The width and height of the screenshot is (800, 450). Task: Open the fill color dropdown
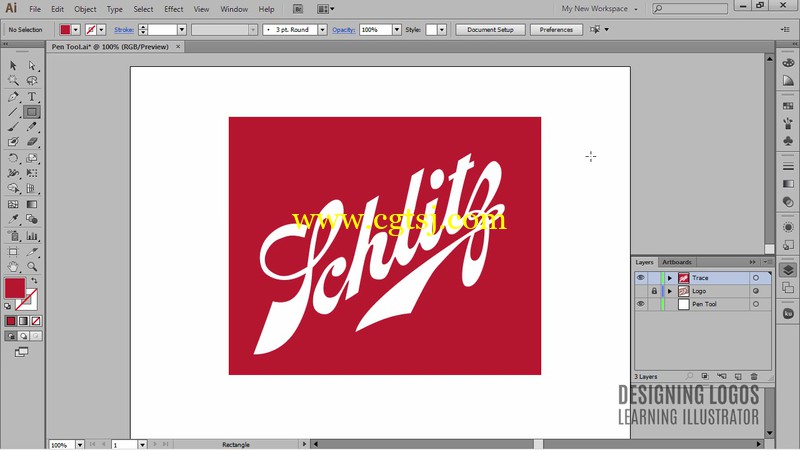click(76, 30)
